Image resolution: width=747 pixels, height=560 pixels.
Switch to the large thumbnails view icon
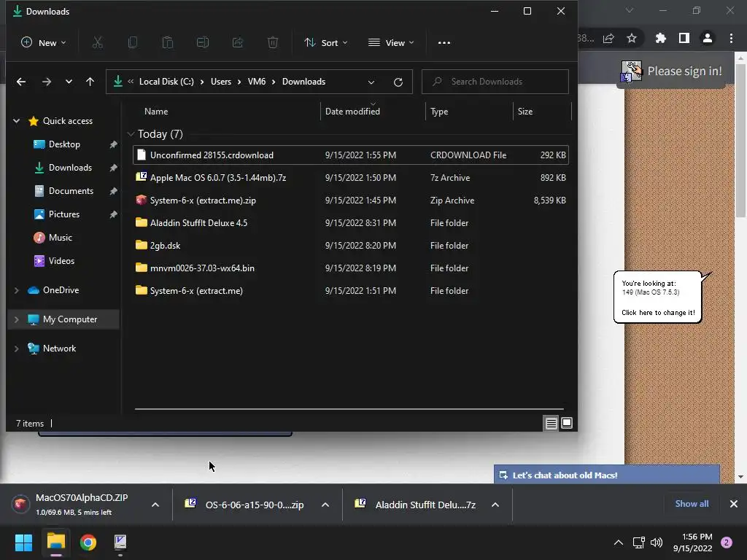pos(567,424)
